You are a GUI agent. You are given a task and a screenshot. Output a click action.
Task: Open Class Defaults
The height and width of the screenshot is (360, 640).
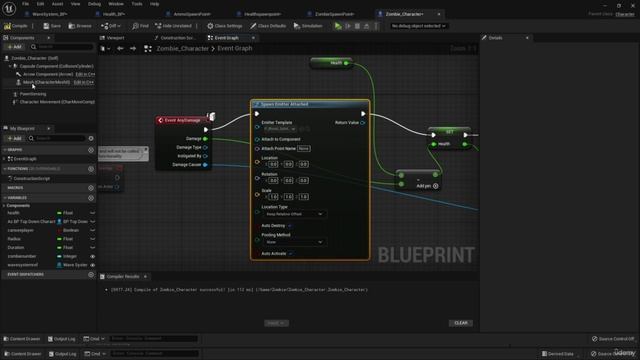[x=268, y=26]
